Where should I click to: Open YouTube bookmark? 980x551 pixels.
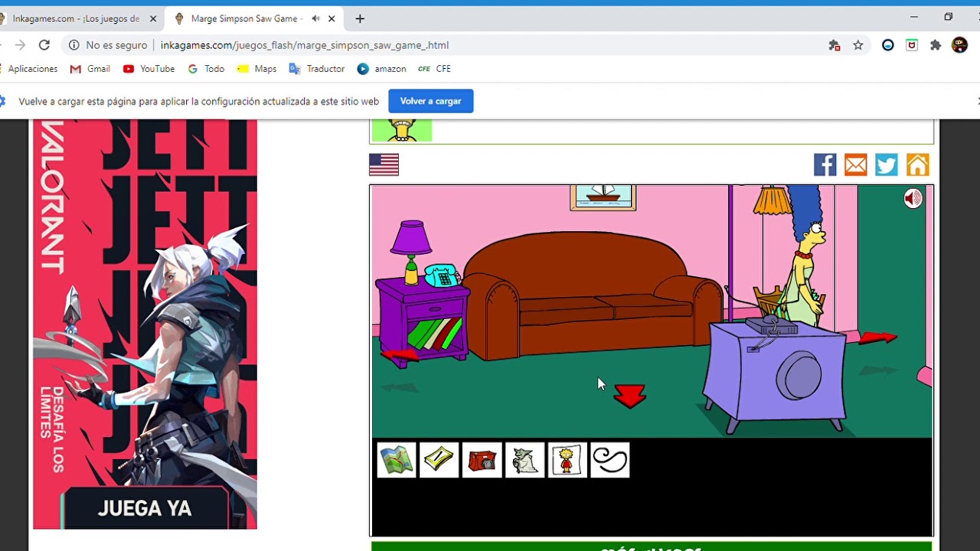(x=149, y=69)
